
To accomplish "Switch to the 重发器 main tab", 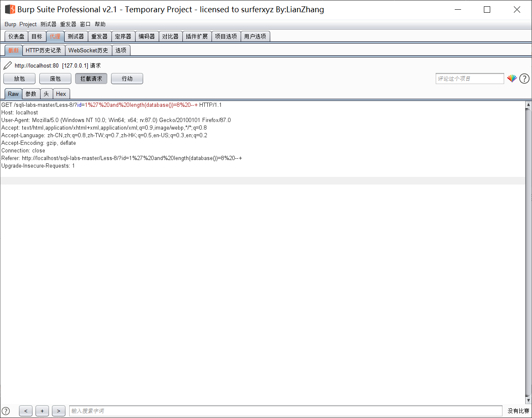I will pyautogui.click(x=100, y=36).
